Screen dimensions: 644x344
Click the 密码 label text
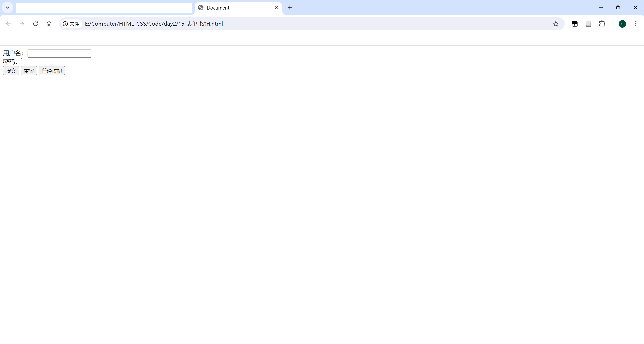10,62
